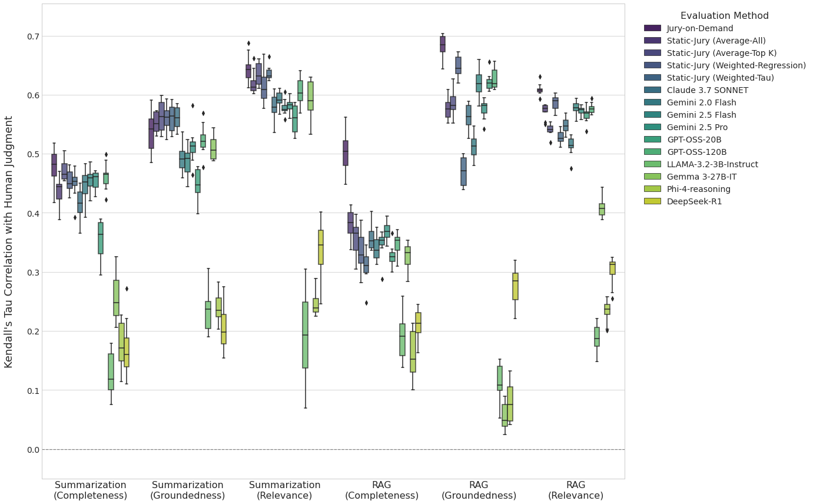Click the Static-Jury (Average-All) legend swatch
Image resolution: width=813 pixels, height=504 pixels.
point(652,41)
